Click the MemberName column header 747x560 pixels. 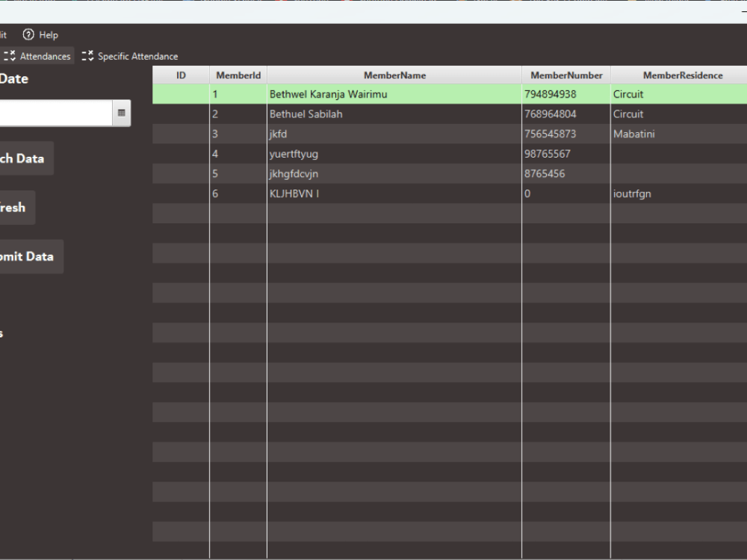pyautogui.click(x=394, y=75)
